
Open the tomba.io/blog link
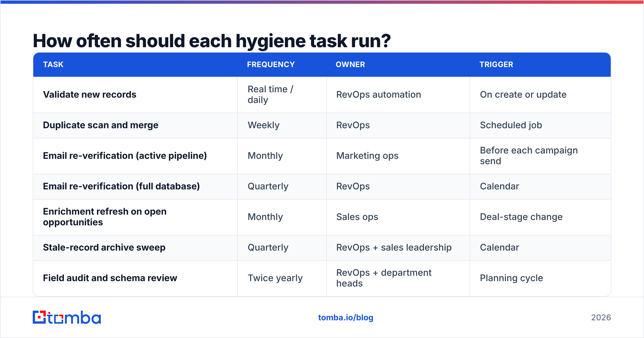(346, 318)
